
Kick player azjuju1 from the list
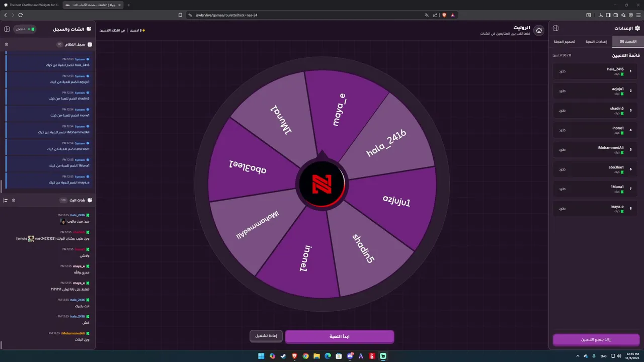pyautogui.click(x=562, y=91)
